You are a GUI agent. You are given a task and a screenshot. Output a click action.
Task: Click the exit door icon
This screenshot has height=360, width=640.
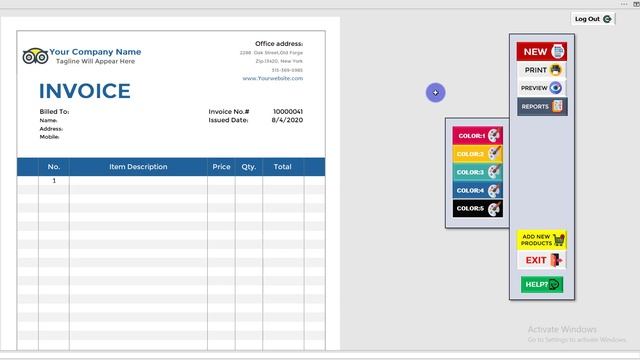[556, 260]
